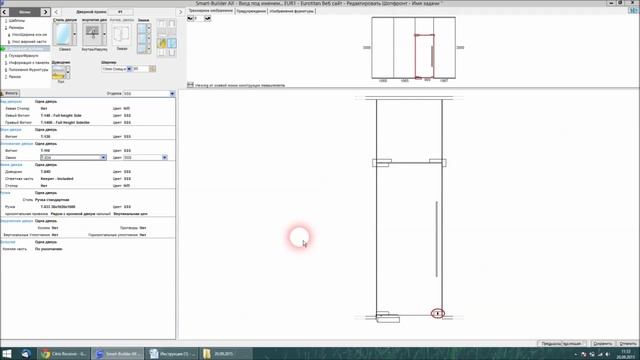640x360 pixels.
Task: Open the Windows Start menu
Action: click(7, 353)
